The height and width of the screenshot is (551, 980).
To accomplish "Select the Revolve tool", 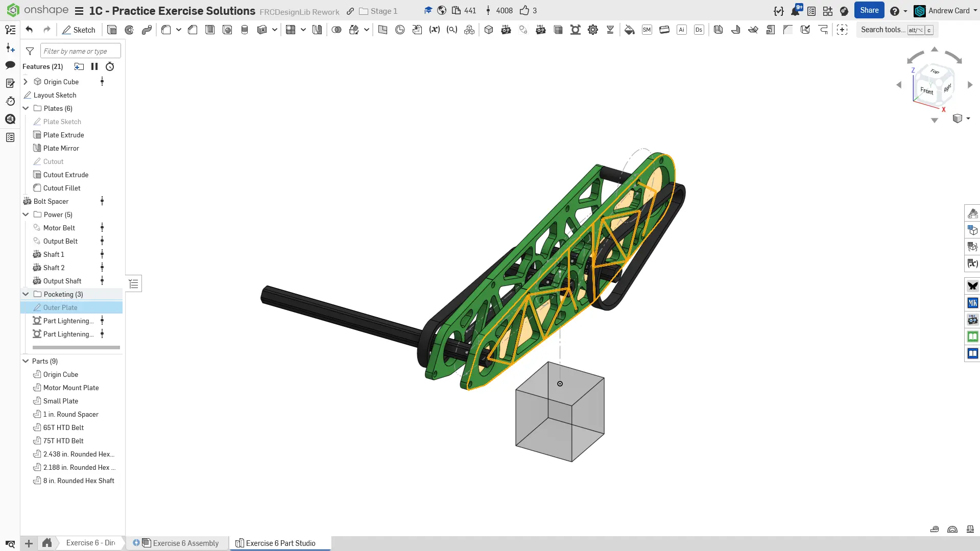I will tap(129, 30).
